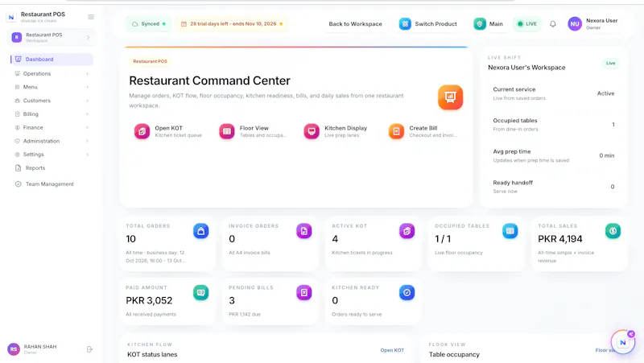This screenshot has width=644, height=363.
Task: Open the Nexora User profile avatar
Action: tap(575, 24)
